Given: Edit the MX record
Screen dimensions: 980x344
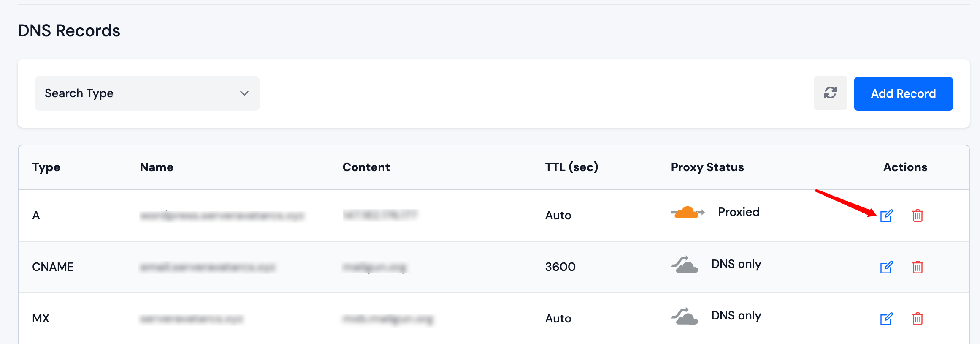Looking at the screenshot, I should 886,319.
